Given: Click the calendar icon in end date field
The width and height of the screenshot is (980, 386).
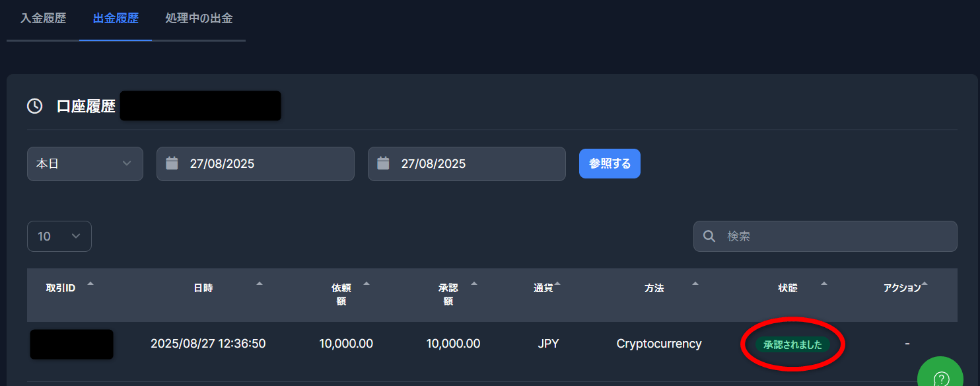Looking at the screenshot, I should [x=383, y=163].
